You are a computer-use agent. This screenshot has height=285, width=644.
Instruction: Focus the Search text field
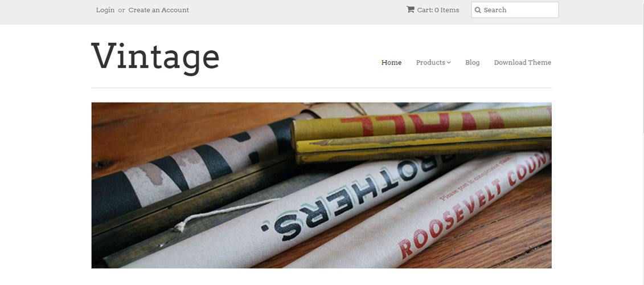click(515, 10)
